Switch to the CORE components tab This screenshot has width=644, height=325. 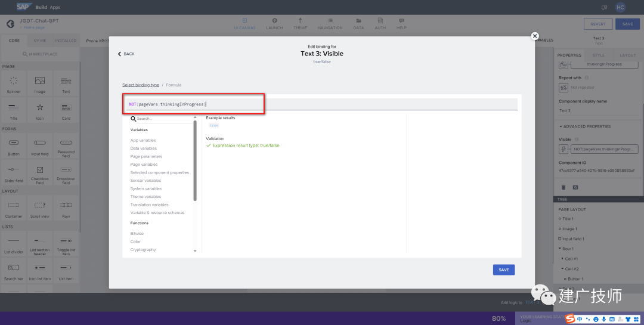[x=14, y=41]
